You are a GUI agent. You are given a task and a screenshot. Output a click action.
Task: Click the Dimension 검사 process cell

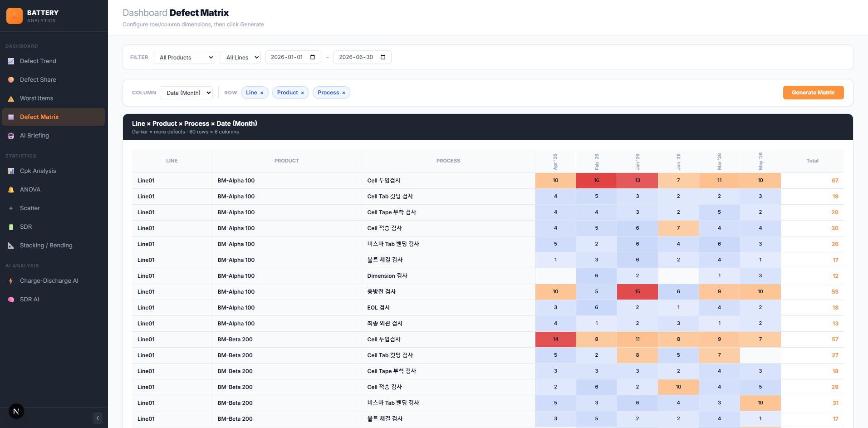[448, 276]
